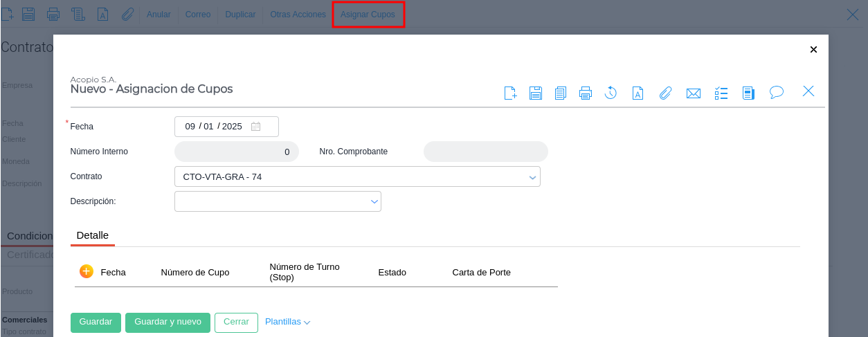Open the checklist icon in the dialog toolbar
Image resolution: width=868 pixels, height=337 pixels.
(x=721, y=93)
